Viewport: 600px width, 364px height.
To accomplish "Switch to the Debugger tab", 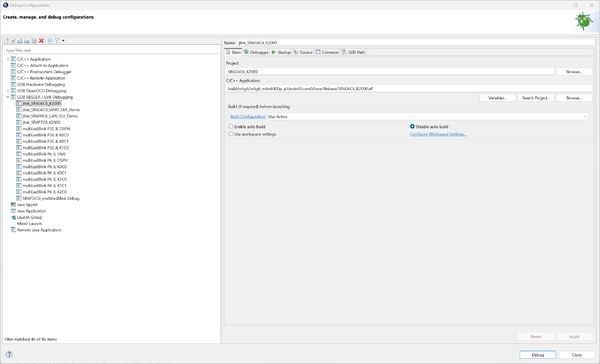I will [x=256, y=52].
